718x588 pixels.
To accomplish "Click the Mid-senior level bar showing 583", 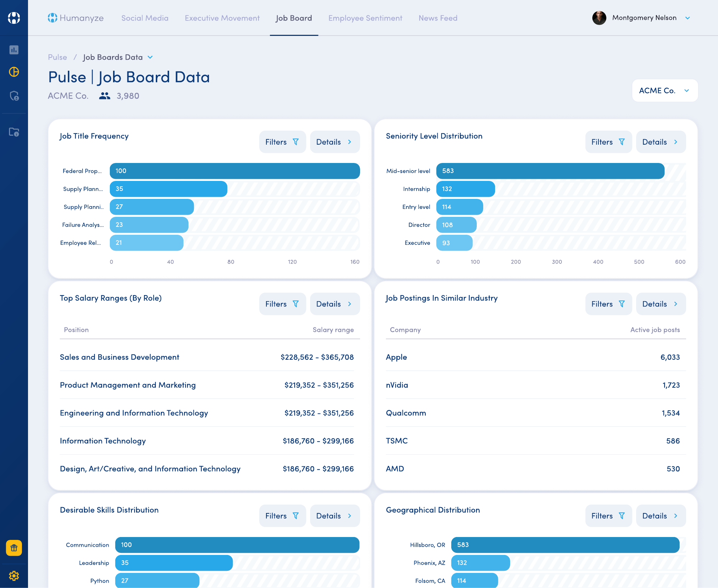I will click(x=550, y=171).
